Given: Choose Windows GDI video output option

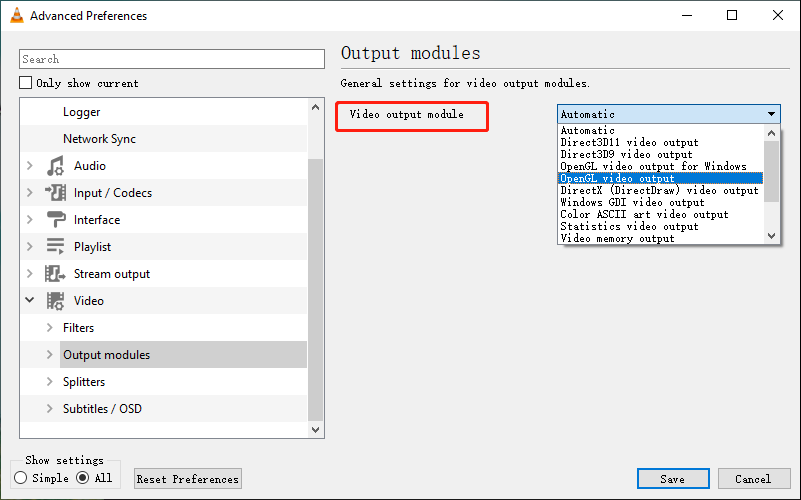Looking at the screenshot, I should [x=661, y=202].
